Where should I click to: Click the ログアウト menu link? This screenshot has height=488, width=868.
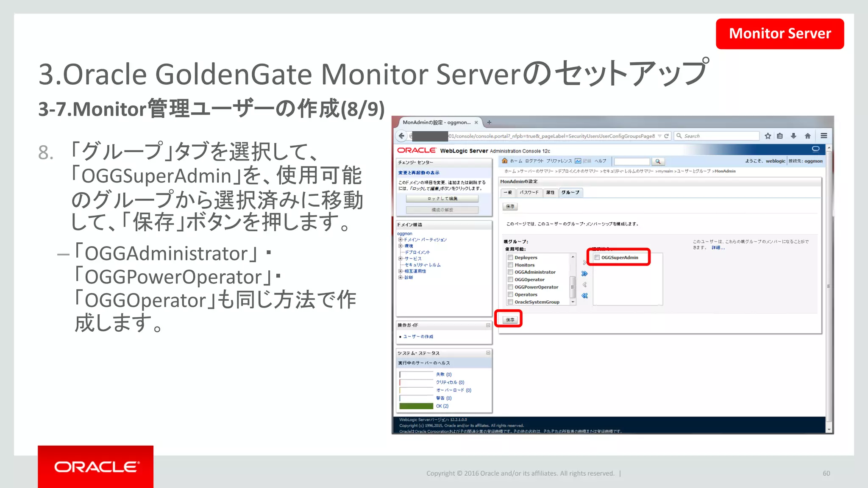click(534, 161)
